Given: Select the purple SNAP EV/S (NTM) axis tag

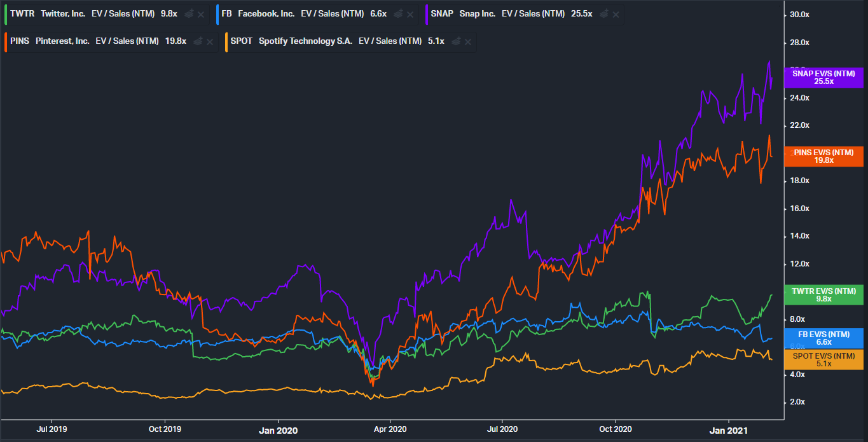Looking at the screenshot, I should 824,78.
